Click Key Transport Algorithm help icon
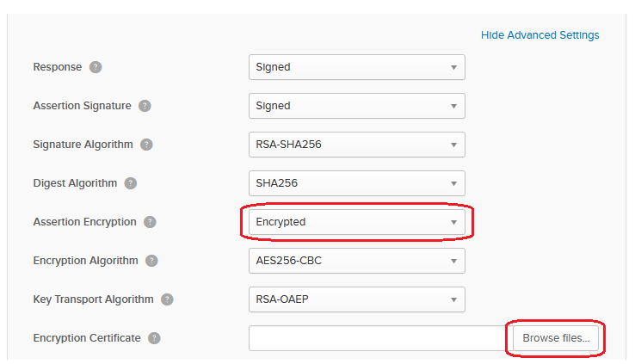 [167, 299]
